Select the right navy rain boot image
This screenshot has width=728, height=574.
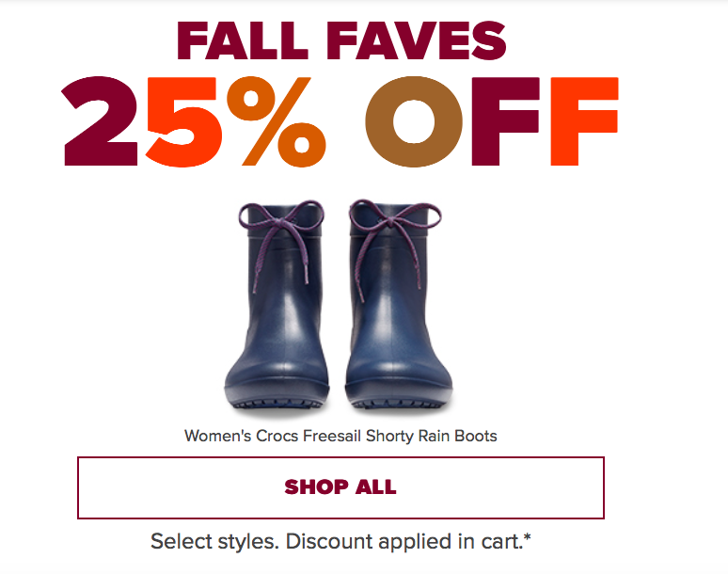[x=399, y=305]
